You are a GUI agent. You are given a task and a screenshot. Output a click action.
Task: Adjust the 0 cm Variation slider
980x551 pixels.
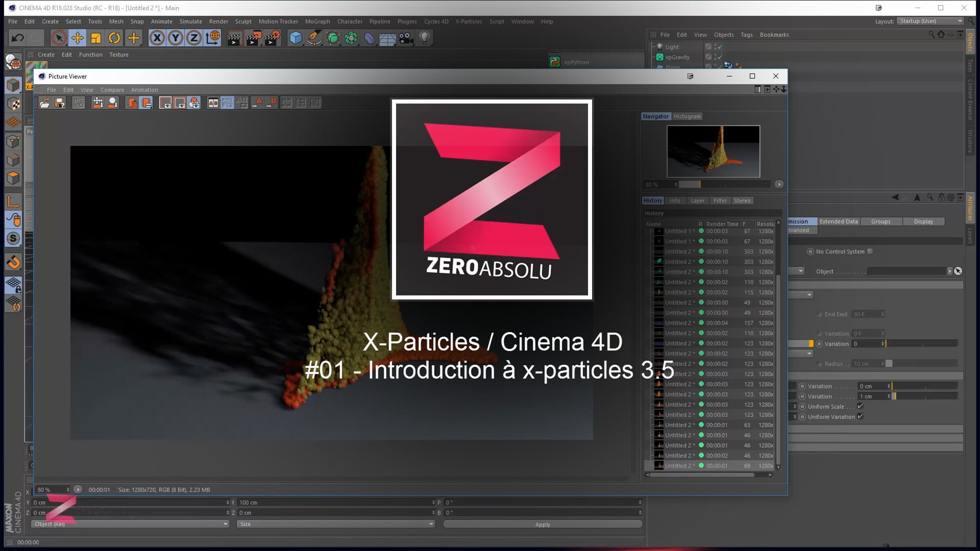point(924,386)
